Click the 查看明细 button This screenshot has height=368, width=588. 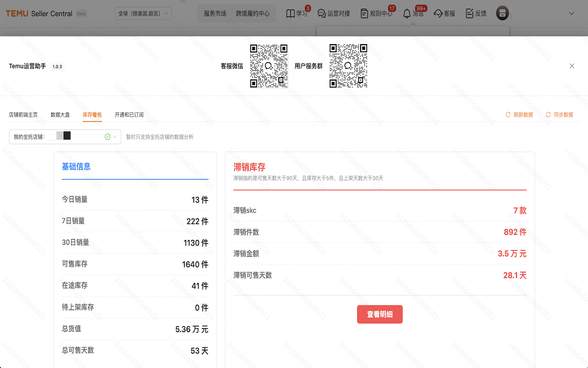click(x=380, y=314)
